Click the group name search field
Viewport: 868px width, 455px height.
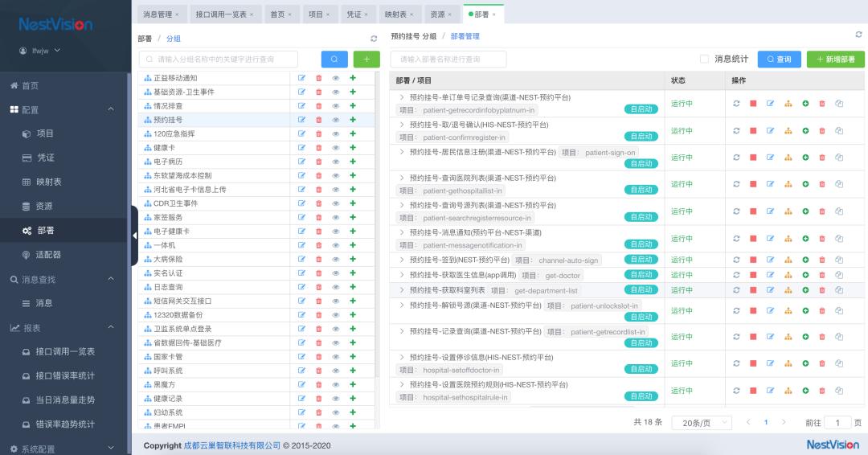pyautogui.click(x=219, y=59)
